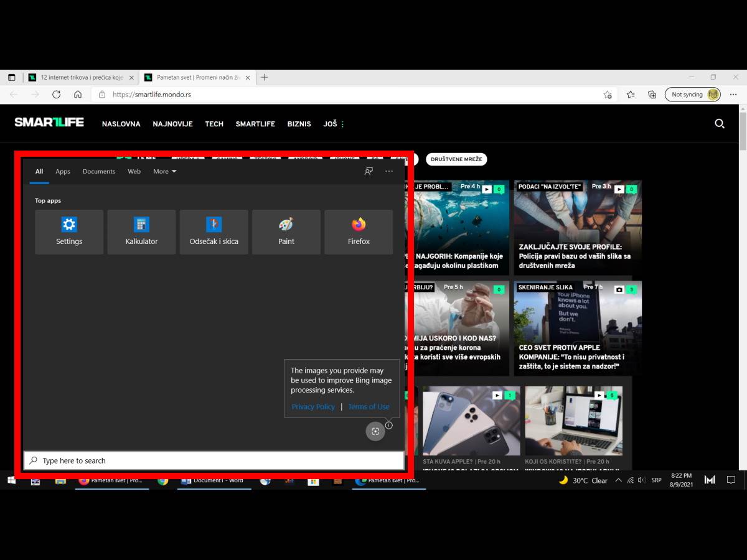Click the Privacy Policy link
Image resolution: width=747 pixels, height=560 pixels.
pos(313,406)
